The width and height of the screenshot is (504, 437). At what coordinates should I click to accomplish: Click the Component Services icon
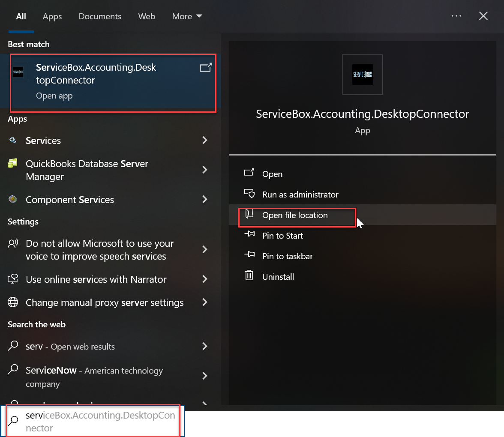pos(12,199)
